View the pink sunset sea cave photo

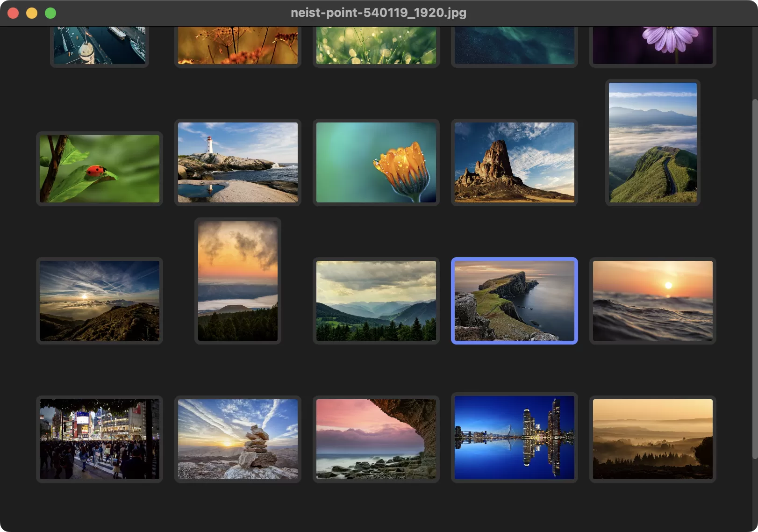point(376,438)
